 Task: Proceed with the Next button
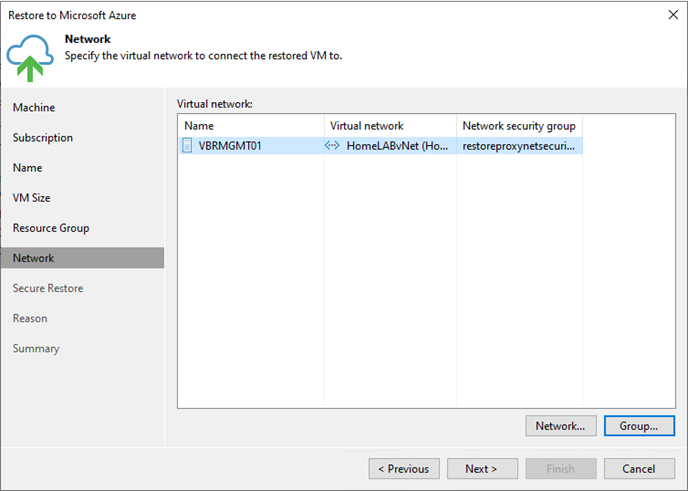[482, 469]
